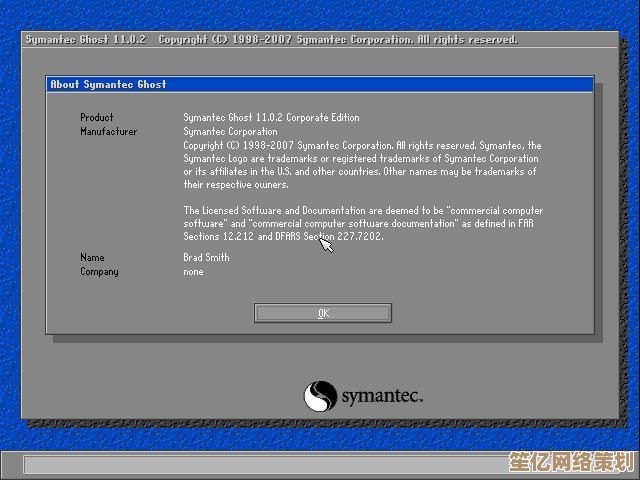Click the OK button
The height and width of the screenshot is (480, 640).
coord(323,313)
